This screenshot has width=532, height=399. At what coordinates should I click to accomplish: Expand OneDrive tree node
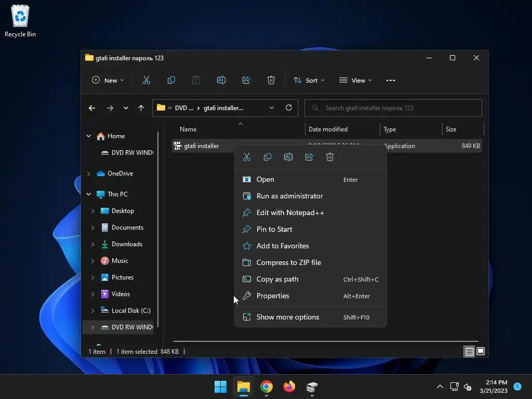click(x=88, y=174)
